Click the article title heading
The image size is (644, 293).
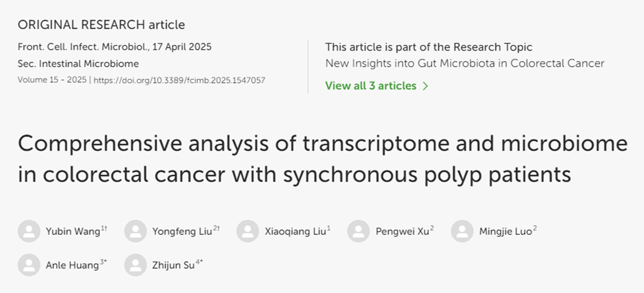tap(322, 159)
